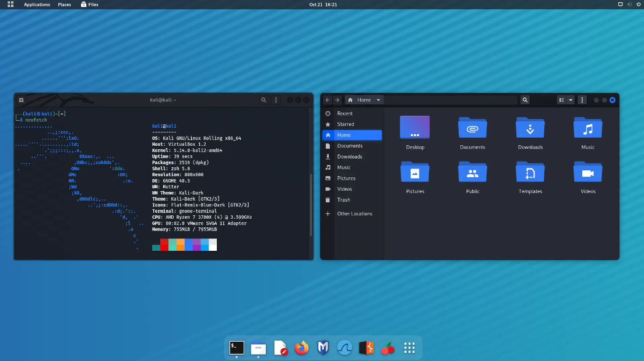Screen dimensions: 644x361
Task: Start Burp Suite from the dock
Action: [x=366, y=348]
